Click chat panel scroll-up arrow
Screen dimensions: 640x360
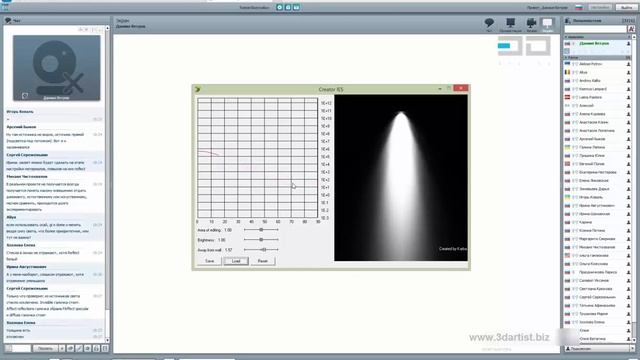pyautogui.click(x=107, y=29)
